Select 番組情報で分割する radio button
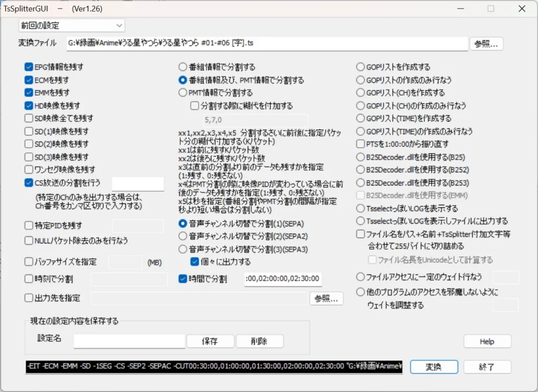 [183, 67]
